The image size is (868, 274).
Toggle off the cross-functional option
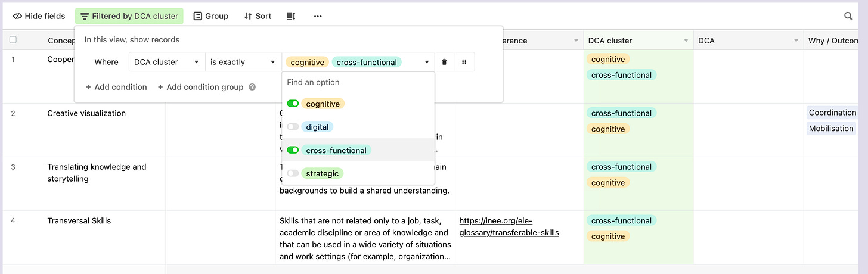(x=293, y=150)
